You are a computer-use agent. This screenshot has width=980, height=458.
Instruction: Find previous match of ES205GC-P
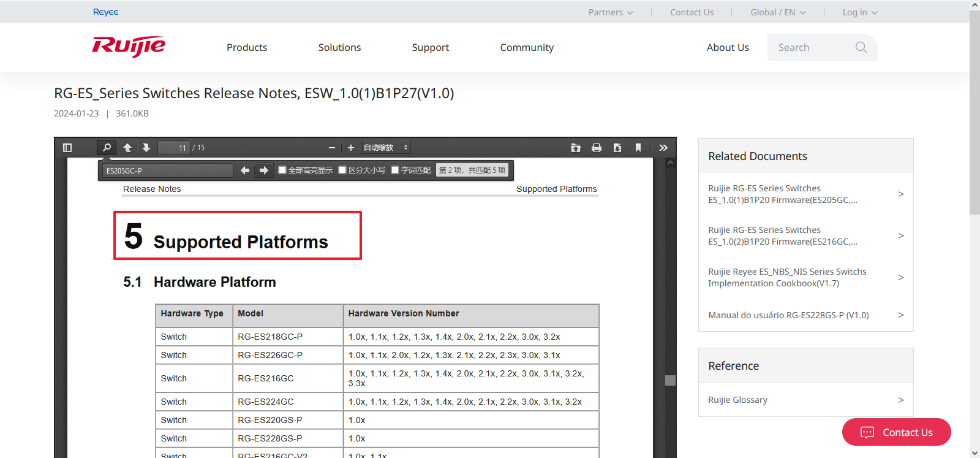245,170
